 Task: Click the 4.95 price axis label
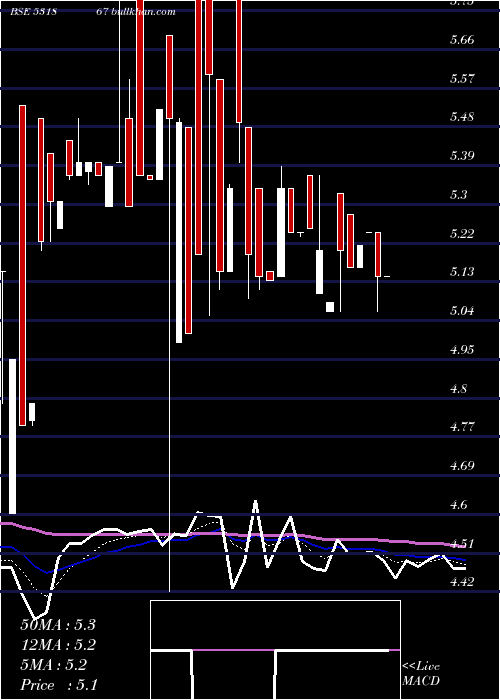462,349
